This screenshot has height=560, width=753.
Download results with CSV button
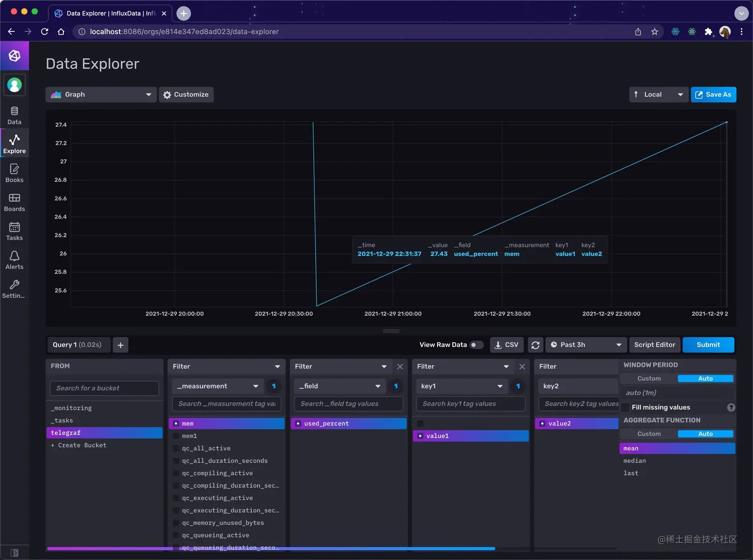coord(506,345)
